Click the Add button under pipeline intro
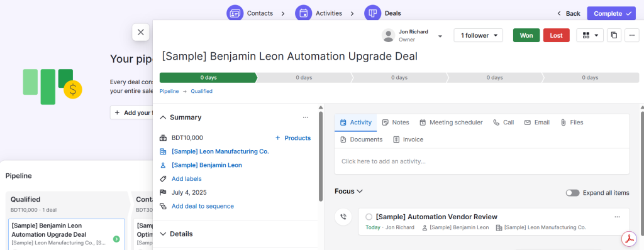Image resolution: width=644 pixels, height=250 pixels. pyautogui.click(x=132, y=112)
